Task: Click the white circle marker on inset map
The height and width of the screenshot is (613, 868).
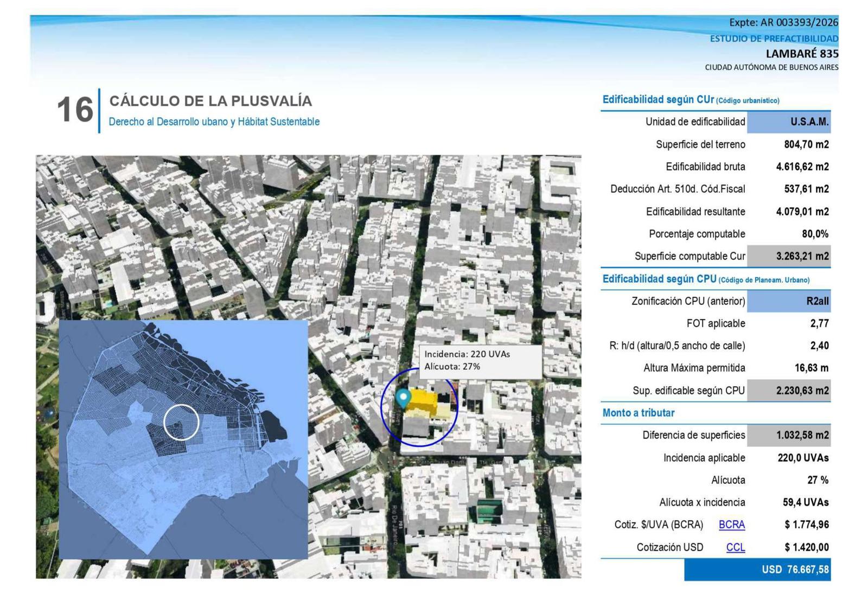Action: point(181,423)
